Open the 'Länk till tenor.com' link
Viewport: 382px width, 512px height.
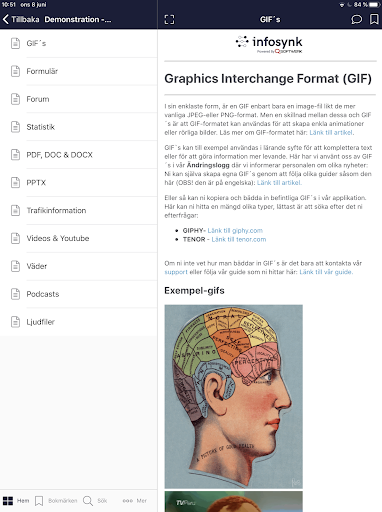pos(239,239)
